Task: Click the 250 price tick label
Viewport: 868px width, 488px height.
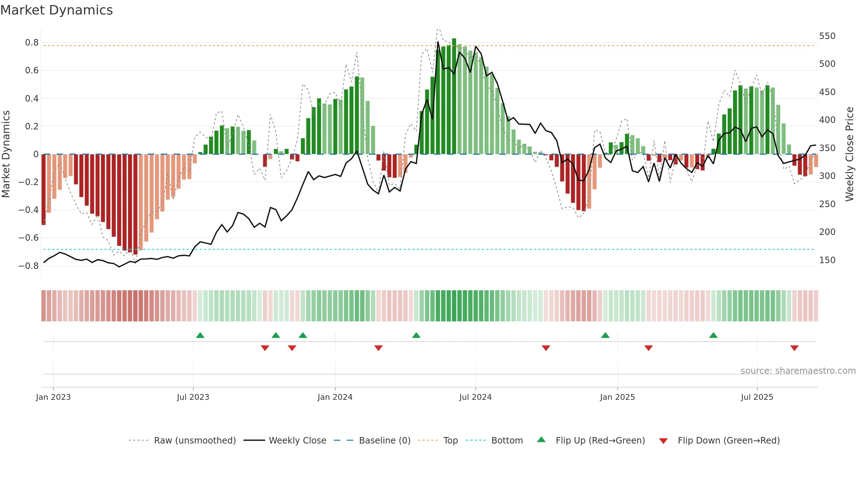Action: click(827, 204)
